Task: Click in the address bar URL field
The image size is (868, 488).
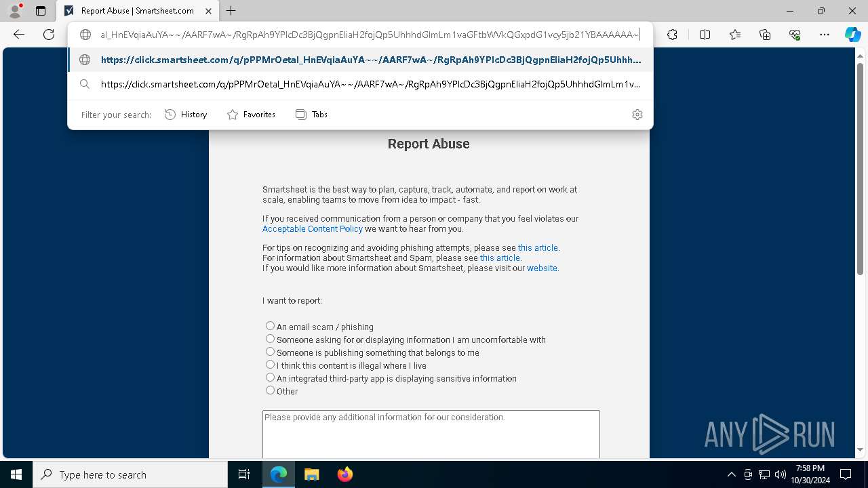Action: coord(370,35)
